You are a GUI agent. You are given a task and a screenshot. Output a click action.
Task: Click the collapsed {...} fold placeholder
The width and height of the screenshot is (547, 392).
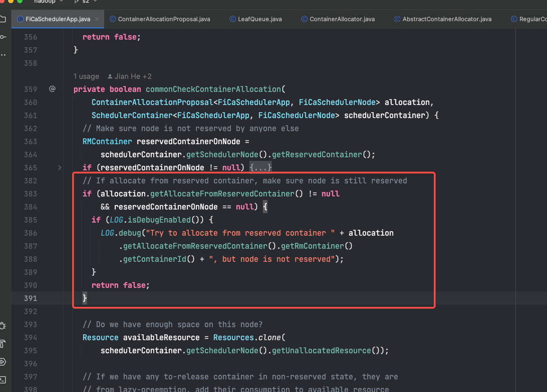click(261, 168)
